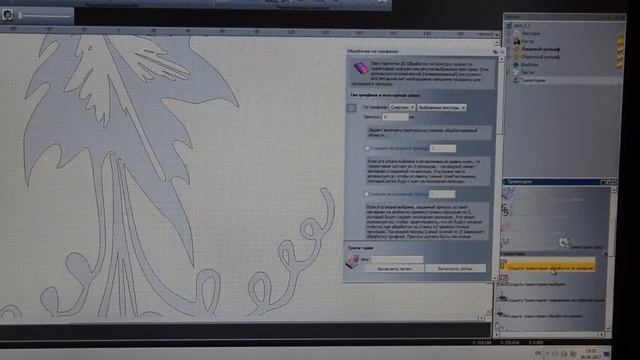Click the calculate later button

[395, 269]
